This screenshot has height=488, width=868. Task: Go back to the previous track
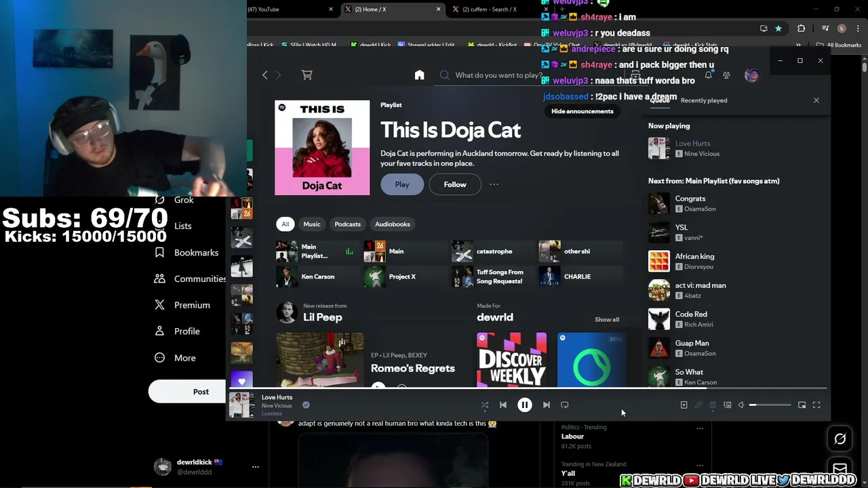click(x=503, y=405)
